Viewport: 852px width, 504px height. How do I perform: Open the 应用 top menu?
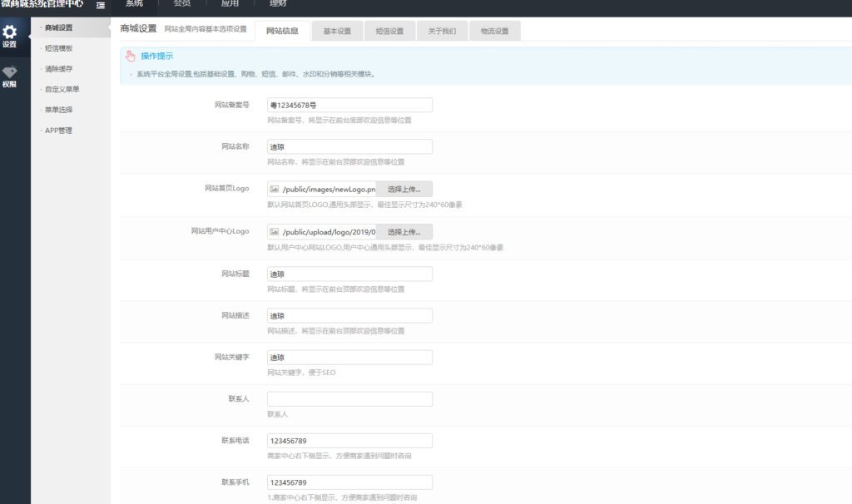coord(230,4)
